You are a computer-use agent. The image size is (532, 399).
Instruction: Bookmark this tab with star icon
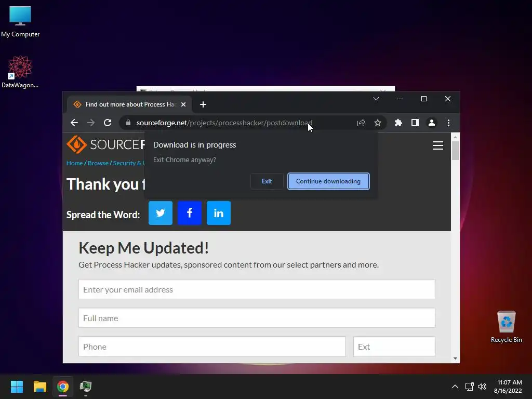378,123
